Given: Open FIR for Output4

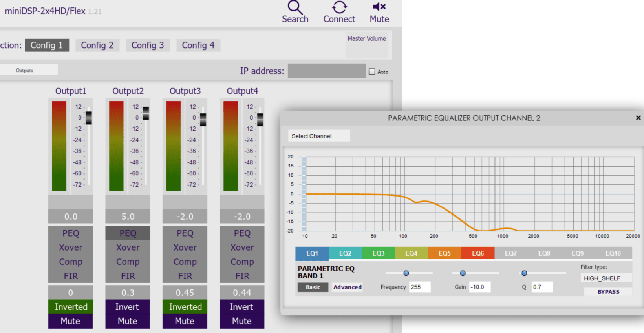Looking at the screenshot, I should 242,276.
